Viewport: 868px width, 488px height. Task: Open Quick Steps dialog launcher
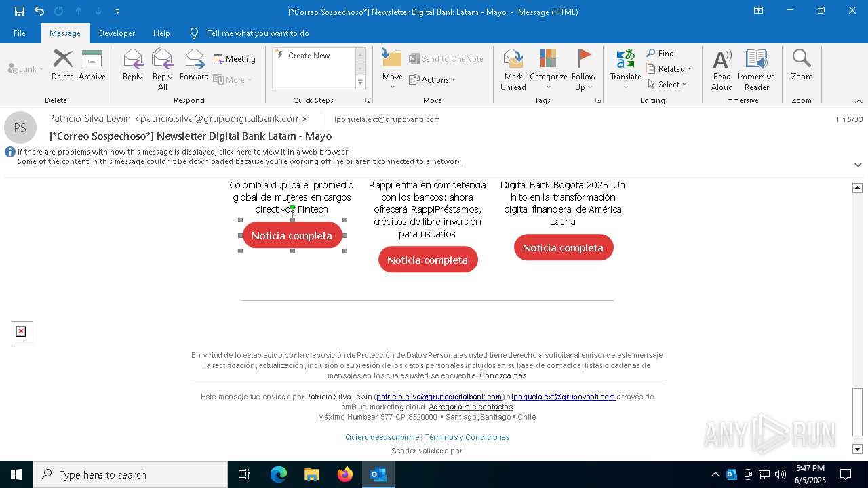(x=368, y=100)
